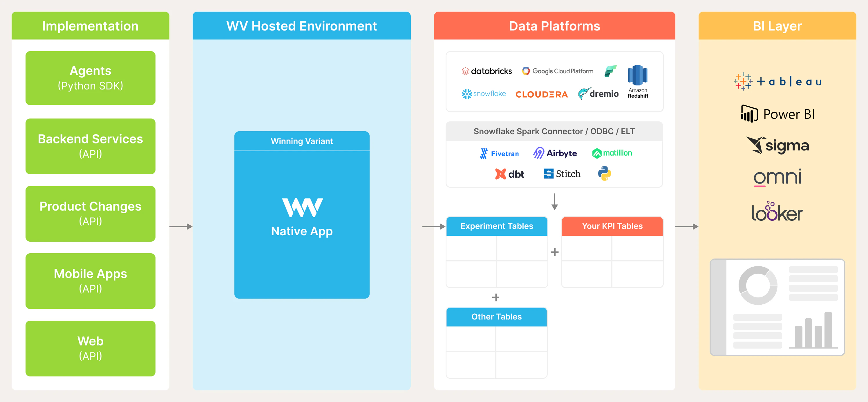Select the Native App text
The height and width of the screenshot is (402, 868).
click(x=302, y=231)
